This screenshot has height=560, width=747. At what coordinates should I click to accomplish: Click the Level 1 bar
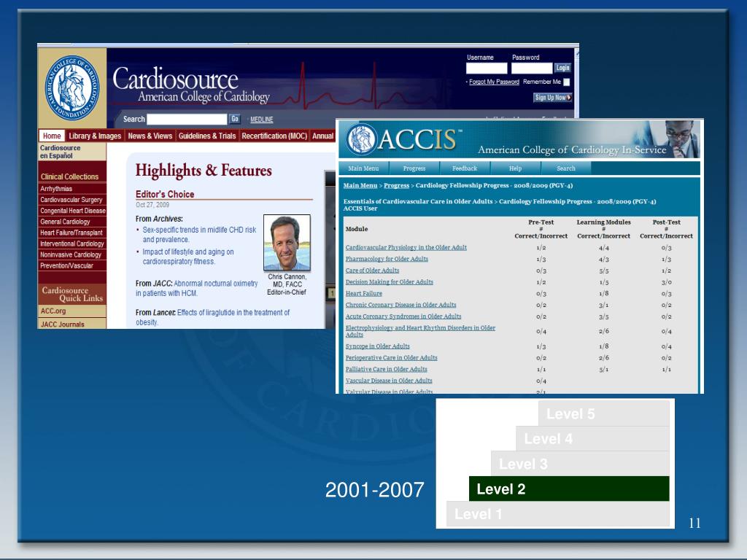tap(558, 514)
